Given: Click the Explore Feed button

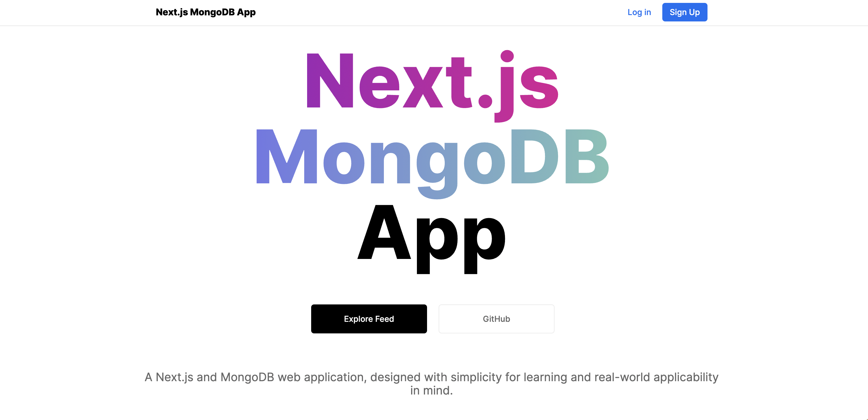Looking at the screenshot, I should (x=369, y=319).
